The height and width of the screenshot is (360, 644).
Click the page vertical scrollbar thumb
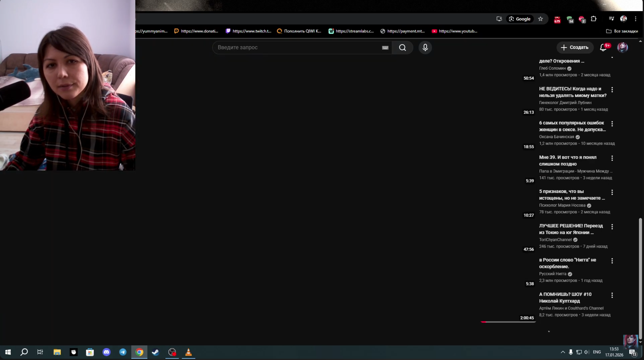coord(640,278)
